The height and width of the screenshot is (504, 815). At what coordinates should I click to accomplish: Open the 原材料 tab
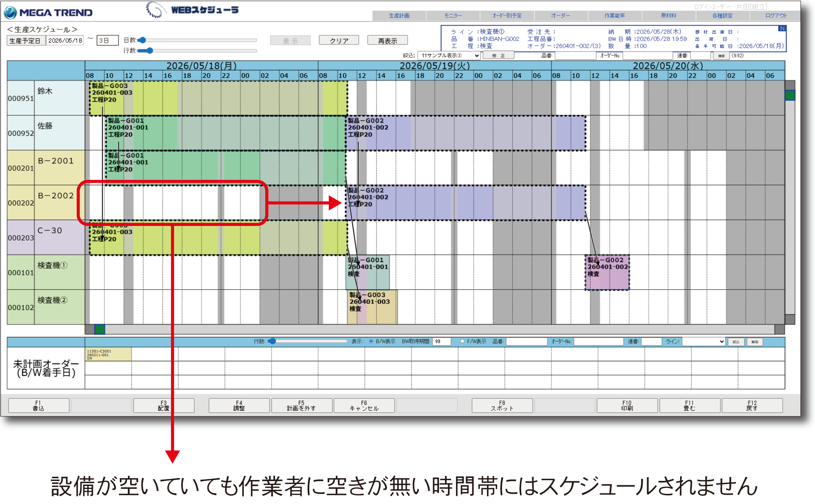pos(669,15)
